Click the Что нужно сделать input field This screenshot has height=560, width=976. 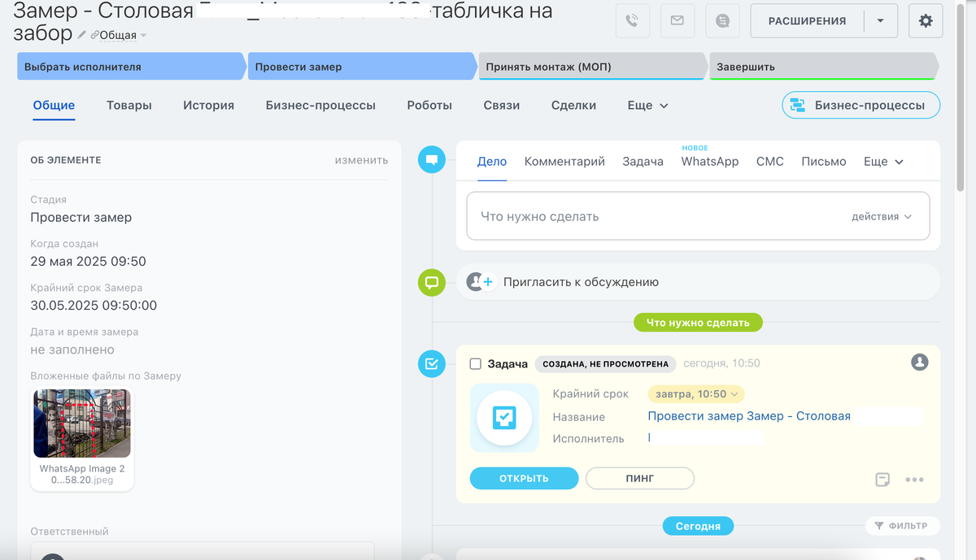click(698, 216)
